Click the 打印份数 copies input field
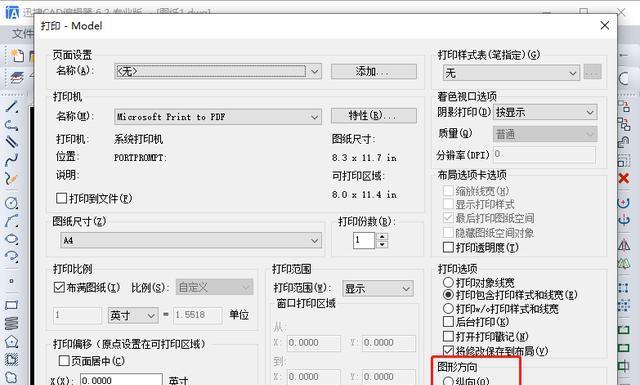This screenshot has width=640, height=385. [364, 240]
